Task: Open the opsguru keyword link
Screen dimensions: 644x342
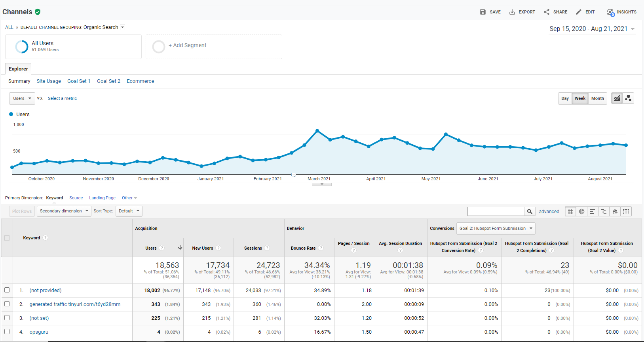Action: coord(39,332)
